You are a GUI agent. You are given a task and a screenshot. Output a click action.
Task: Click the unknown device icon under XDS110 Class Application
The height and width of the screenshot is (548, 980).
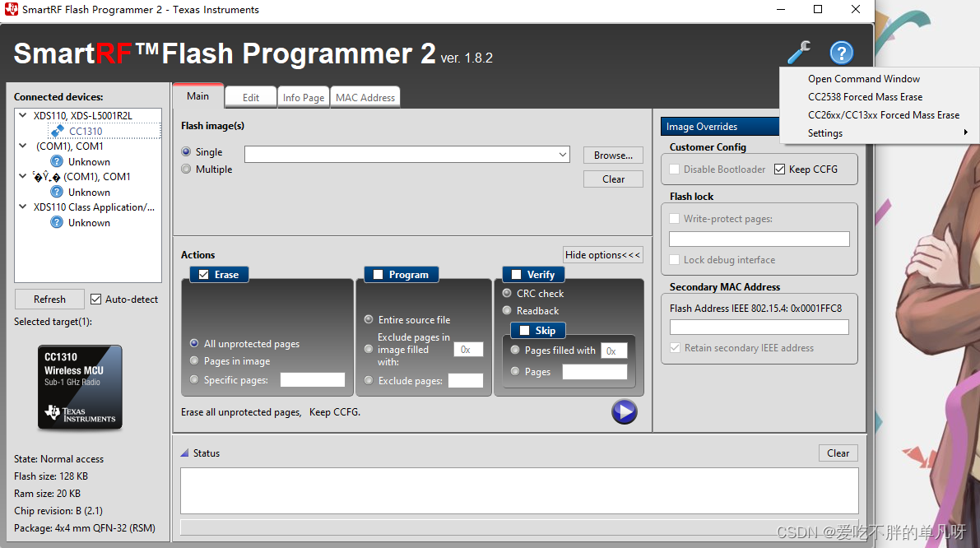pyautogui.click(x=57, y=222)
